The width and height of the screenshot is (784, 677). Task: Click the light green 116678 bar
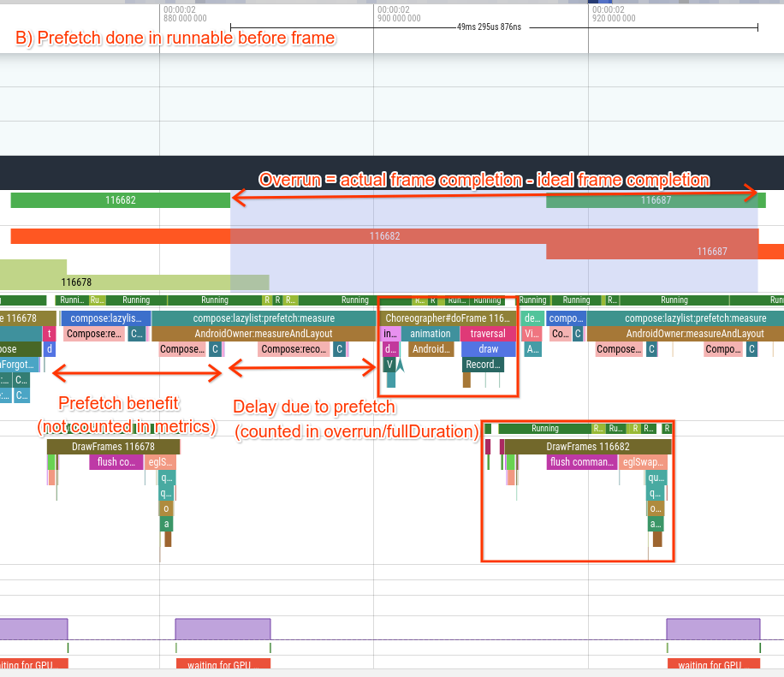tap(77, 282)
